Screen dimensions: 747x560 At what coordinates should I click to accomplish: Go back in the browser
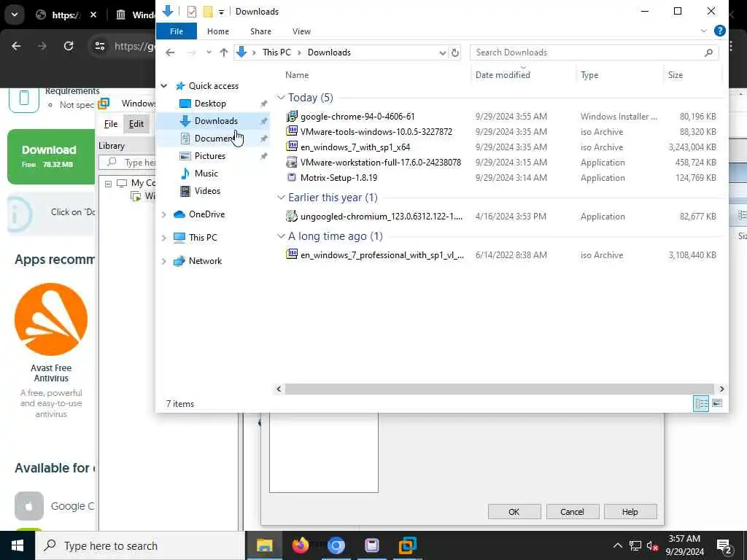click(x=16, y=46)
